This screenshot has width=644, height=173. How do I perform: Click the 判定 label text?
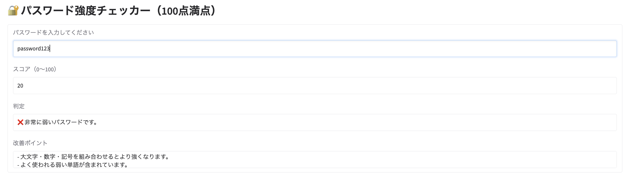[x=19, y=106]
